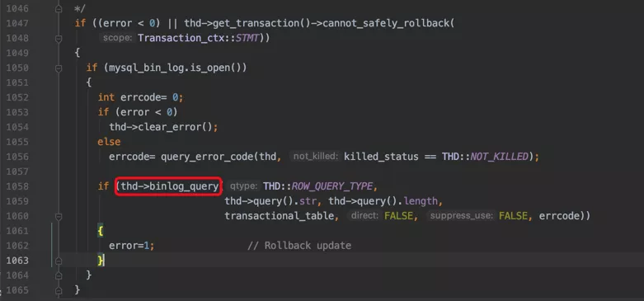Click Transaction_ctx::STMT argument
The width and height of the screenshot is (644, 301).
coord(199,38)
